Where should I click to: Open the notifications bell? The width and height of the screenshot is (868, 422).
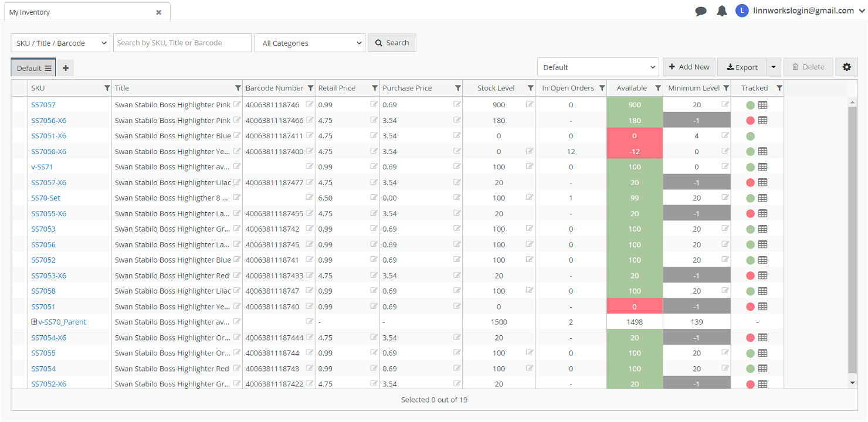click(722, 11)
